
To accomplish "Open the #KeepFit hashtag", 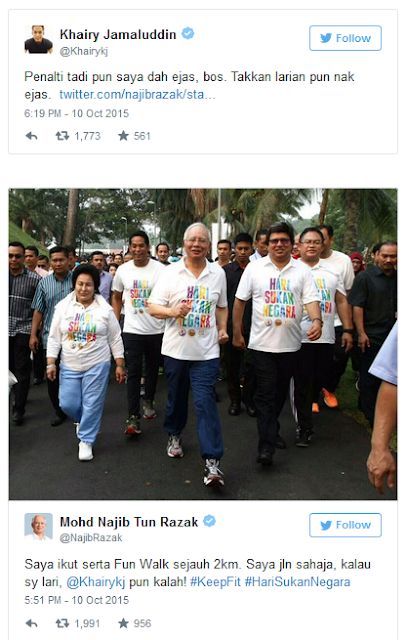I will pos(215,582).
